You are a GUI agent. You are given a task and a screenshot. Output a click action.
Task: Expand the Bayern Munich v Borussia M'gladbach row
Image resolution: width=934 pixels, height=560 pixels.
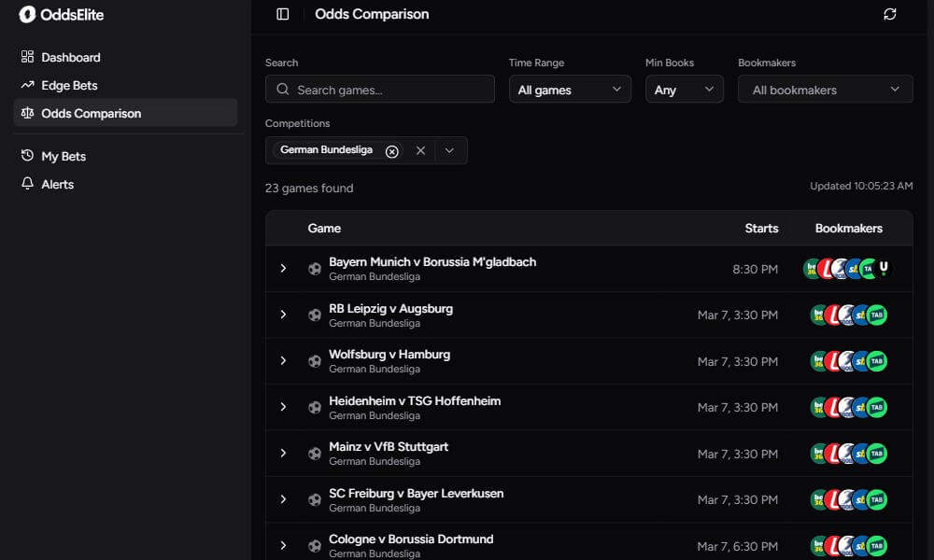283,268
